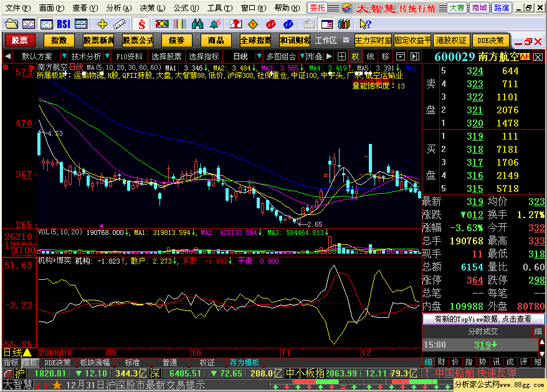Image resolution: width=547 pixels, height=392 pixels.
Task: Open the red info circle icon
Action: (271, 24)
